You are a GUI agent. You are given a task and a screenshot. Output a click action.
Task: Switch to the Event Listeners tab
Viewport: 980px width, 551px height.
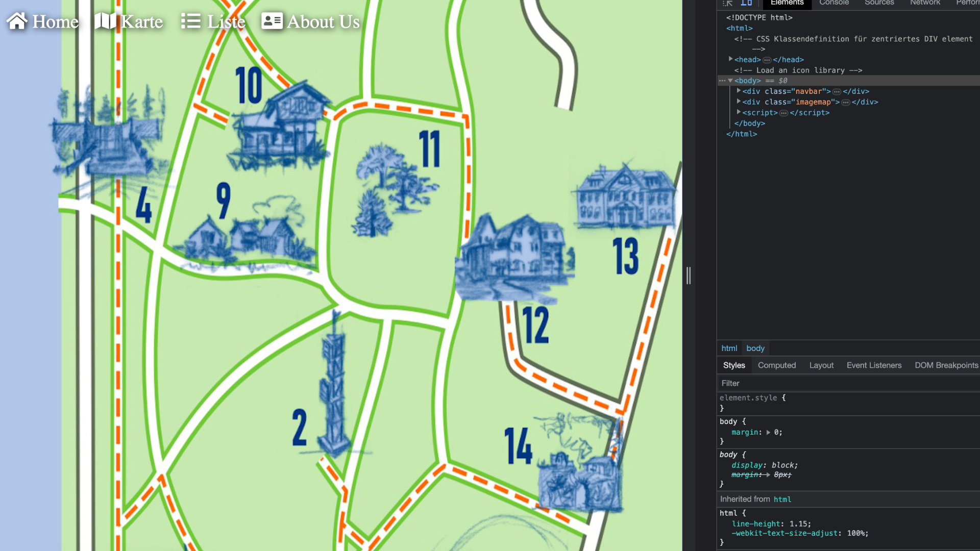(874, 365)
